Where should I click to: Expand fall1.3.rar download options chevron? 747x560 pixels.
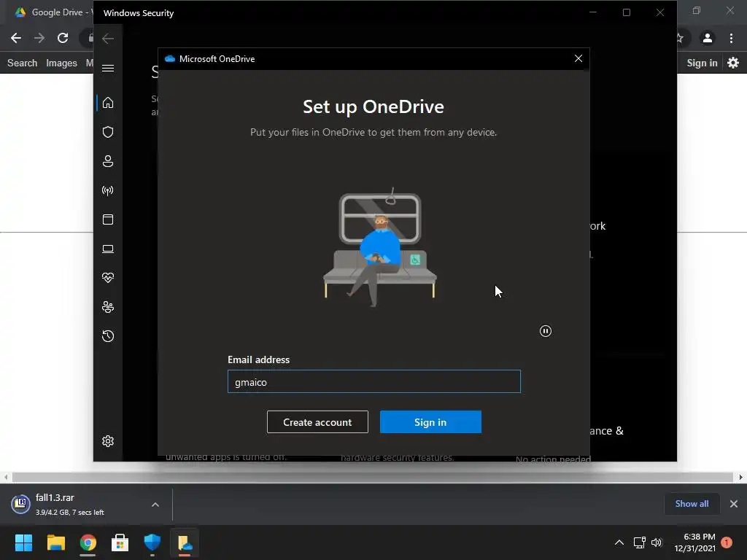tap(155, 505)
